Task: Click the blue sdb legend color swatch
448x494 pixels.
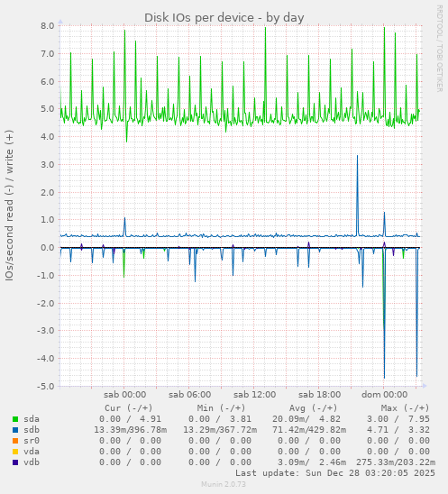Action: point(15,430)
